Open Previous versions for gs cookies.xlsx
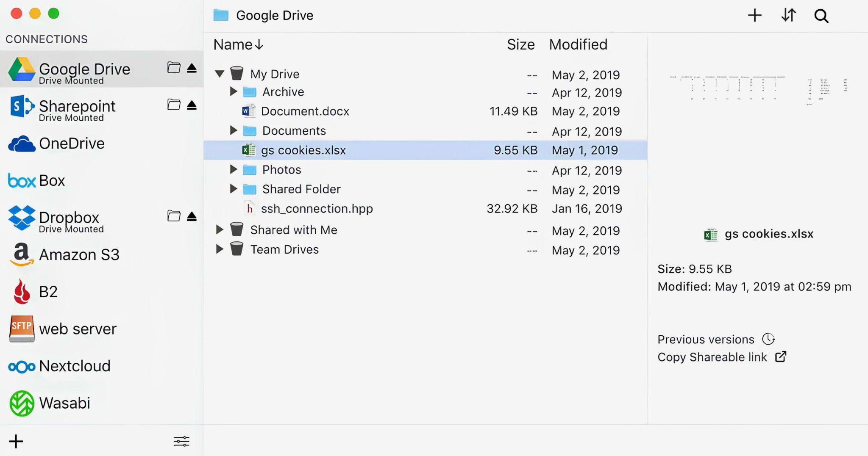Screen dimensions: 868x456 click(706, 339)
